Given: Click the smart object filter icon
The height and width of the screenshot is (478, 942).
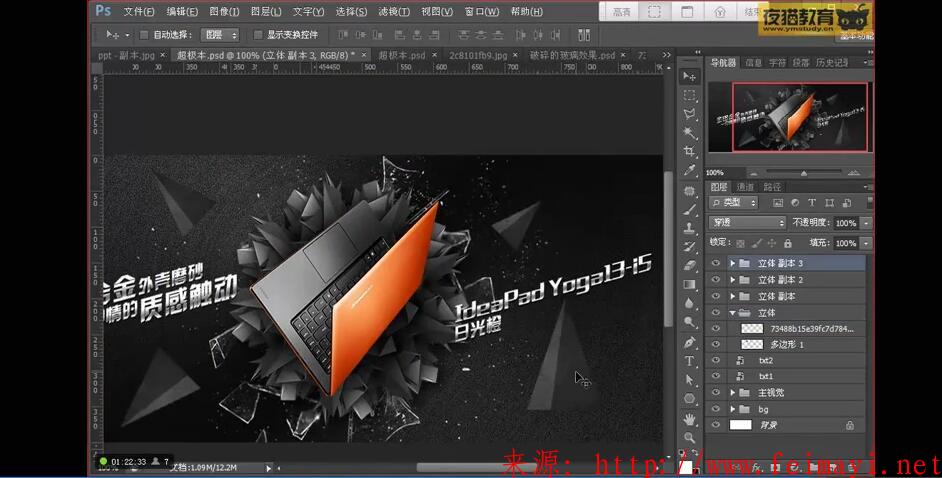Looking at the screenshot, I should tap(846, 203).
